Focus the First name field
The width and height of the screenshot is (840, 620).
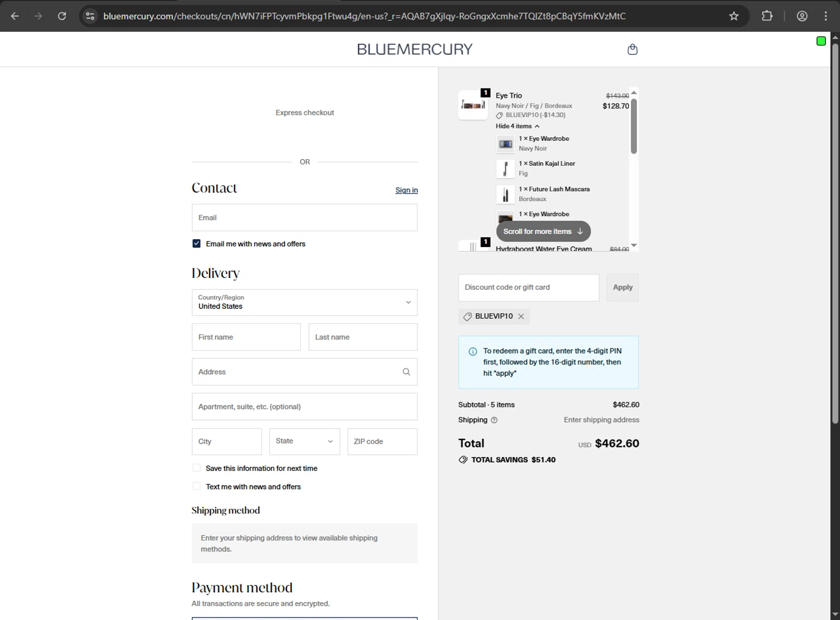246,337
